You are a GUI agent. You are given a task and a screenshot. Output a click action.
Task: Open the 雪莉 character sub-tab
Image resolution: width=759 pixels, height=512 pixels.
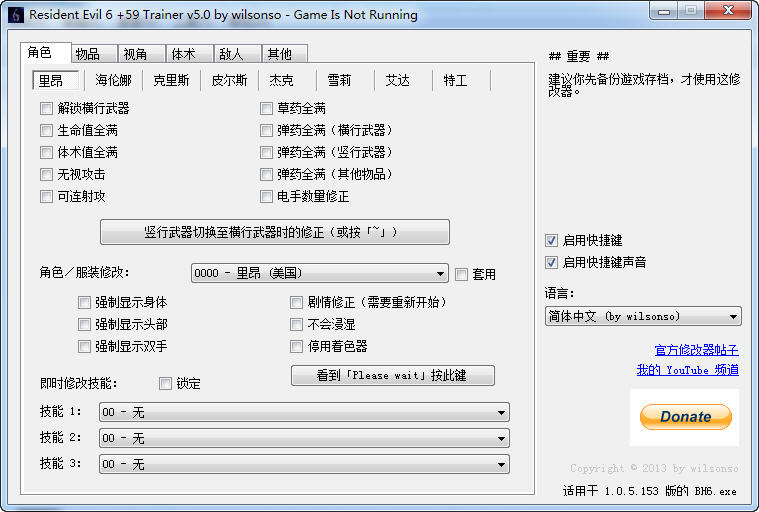click(339, 80)
